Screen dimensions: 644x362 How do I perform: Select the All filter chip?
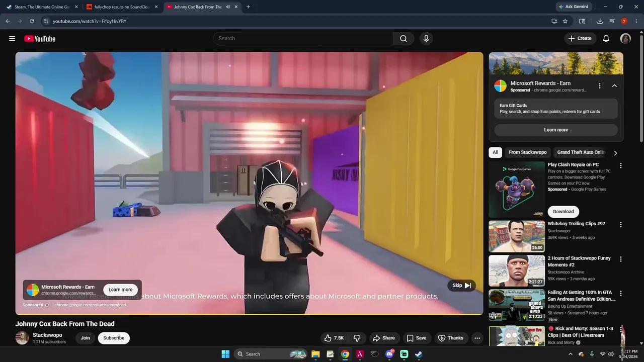coord(496,152)
